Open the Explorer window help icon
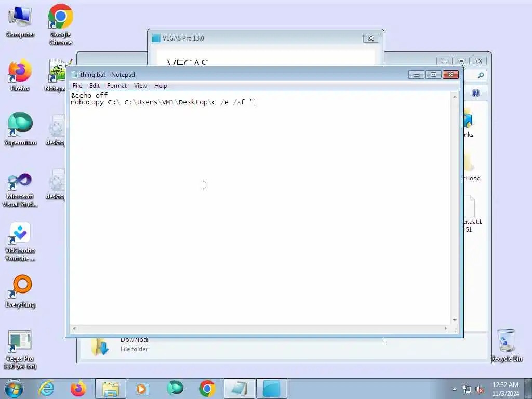This screenshot has height=399, width=532. tap(476, 93)
